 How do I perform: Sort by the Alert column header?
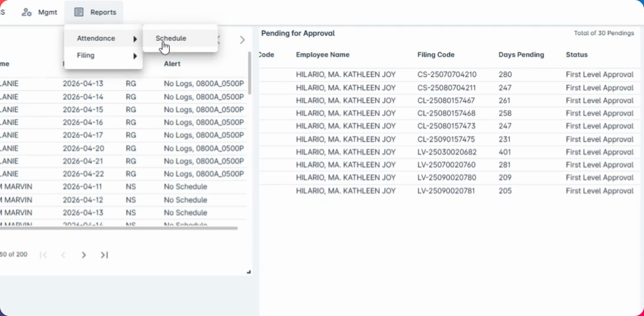[x=172, y=64]
